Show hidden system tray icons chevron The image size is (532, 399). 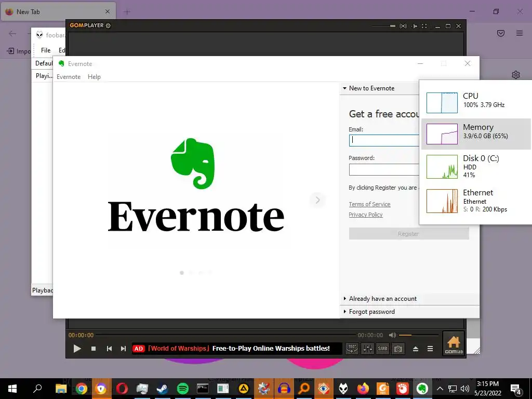coord(440,389)
